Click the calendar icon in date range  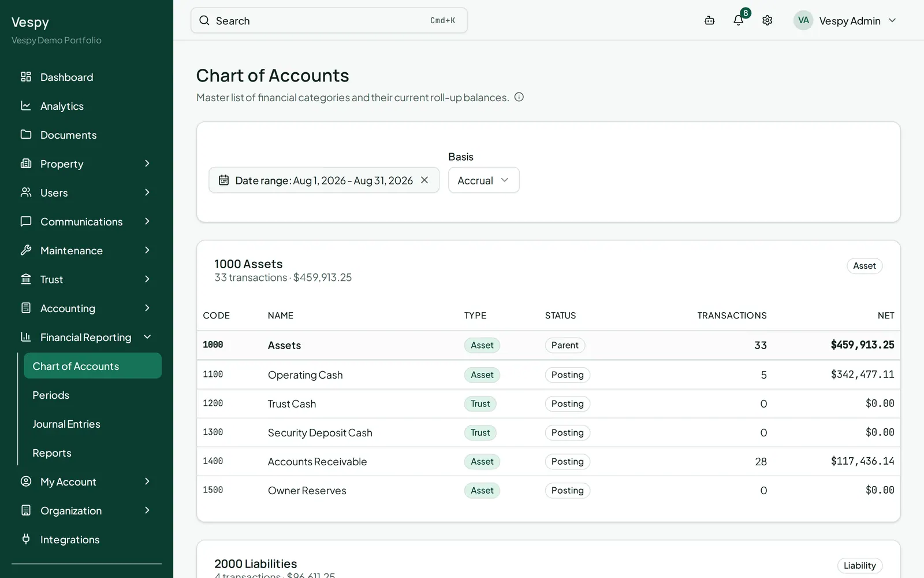224,180
